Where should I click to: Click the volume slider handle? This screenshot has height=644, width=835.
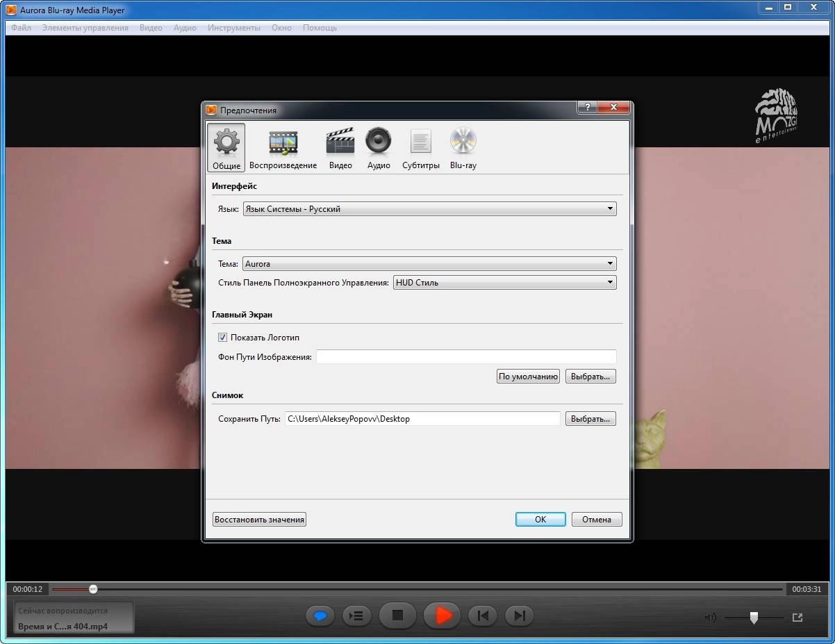754,618
